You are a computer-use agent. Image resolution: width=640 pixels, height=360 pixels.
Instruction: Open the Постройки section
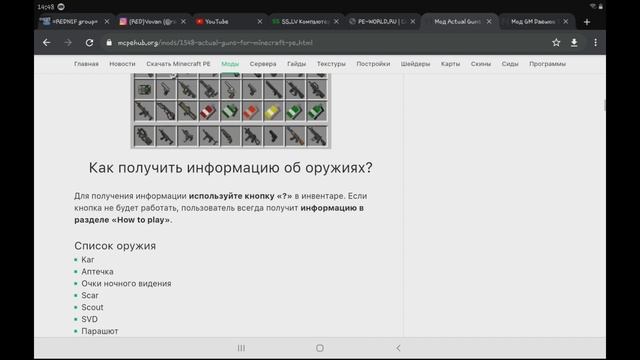pyautogui.click(x=373, y=64)
